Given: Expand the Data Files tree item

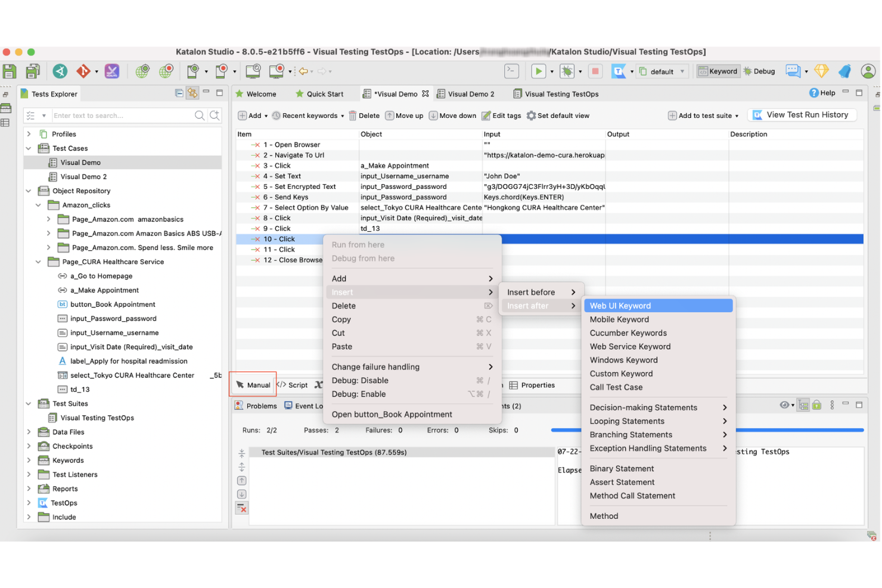Looking at the screenshot, I should 29,432.
